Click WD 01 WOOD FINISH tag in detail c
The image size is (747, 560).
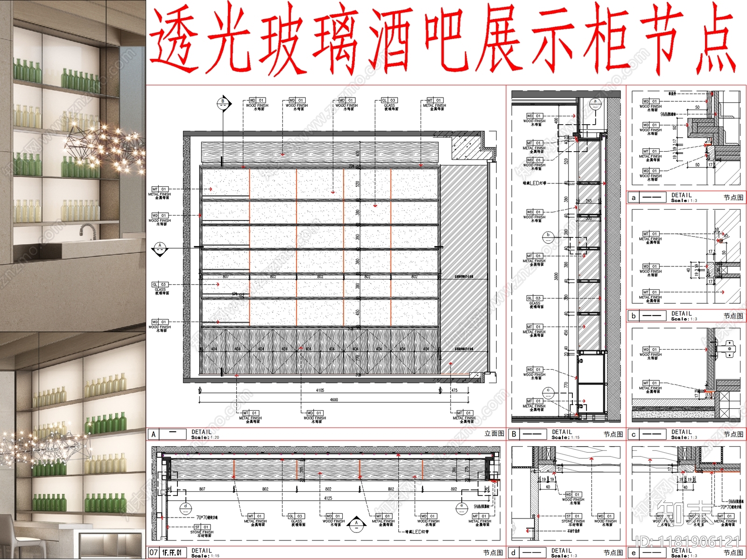coord(650,353)
